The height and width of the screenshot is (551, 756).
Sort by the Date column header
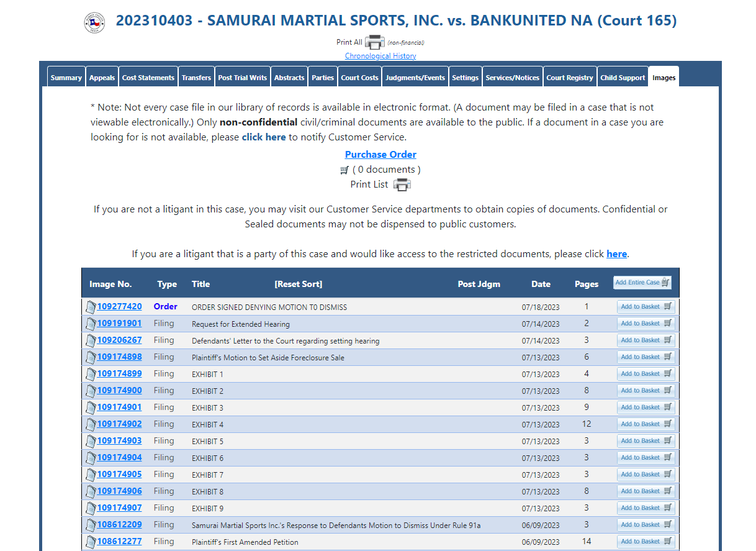tap(541, 284)
